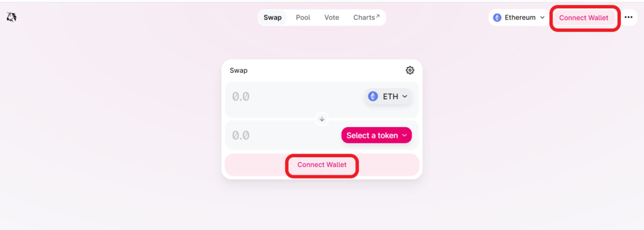Open the Vote tab
This screenshot has width=644, height=230.
click(x=332, y=18)
